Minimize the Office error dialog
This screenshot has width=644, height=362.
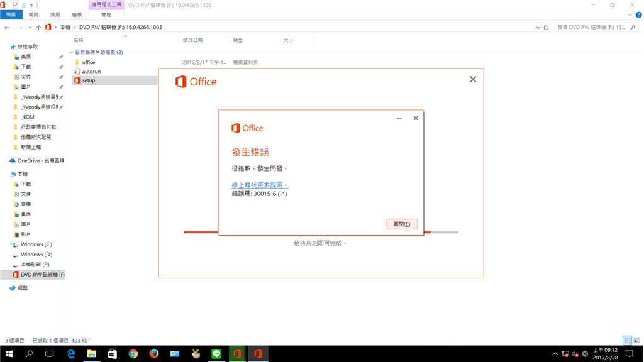tap(399, 118)
